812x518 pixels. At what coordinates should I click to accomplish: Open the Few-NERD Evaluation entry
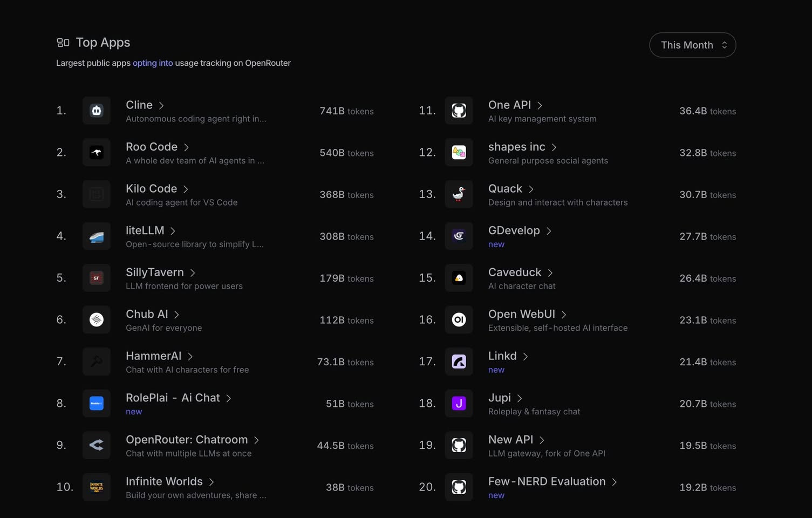(546, 481)
